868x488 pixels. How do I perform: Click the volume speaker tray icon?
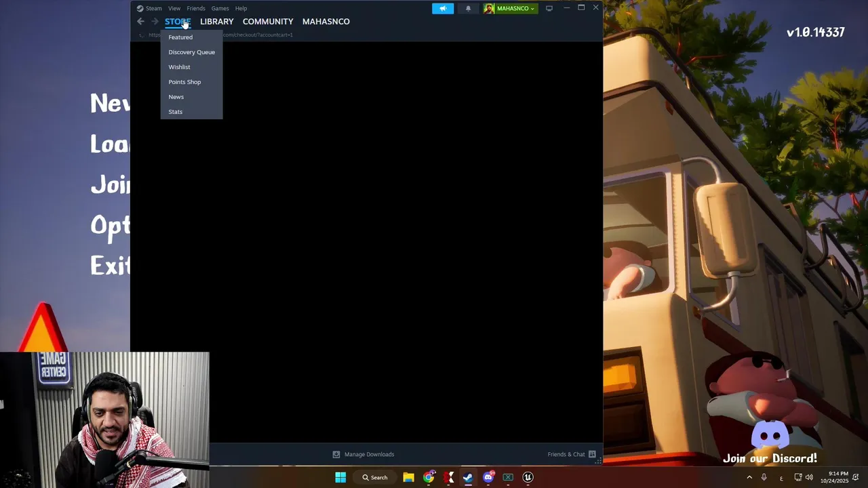coord(809,477)
